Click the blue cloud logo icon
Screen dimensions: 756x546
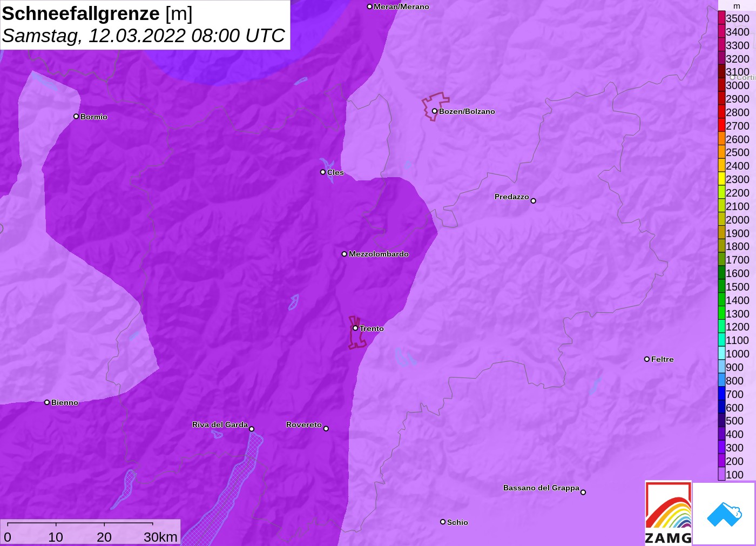(x=724, y=514)
